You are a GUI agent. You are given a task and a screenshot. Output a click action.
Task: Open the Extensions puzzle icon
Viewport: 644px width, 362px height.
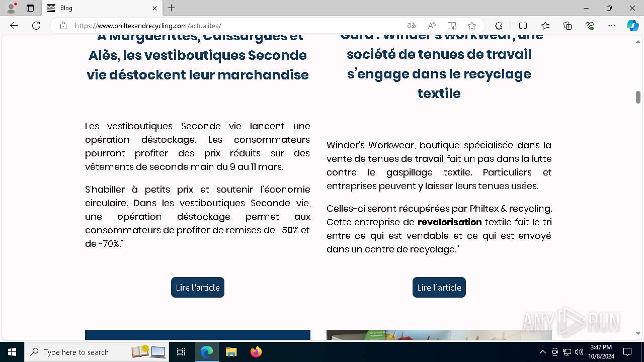coord(499,26)
